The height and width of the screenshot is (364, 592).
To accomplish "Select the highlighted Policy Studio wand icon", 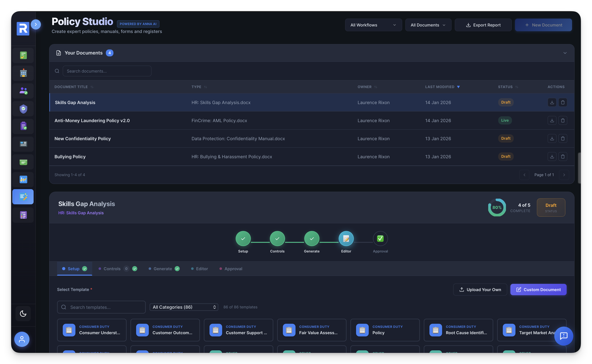I will (x=23, y=197).
